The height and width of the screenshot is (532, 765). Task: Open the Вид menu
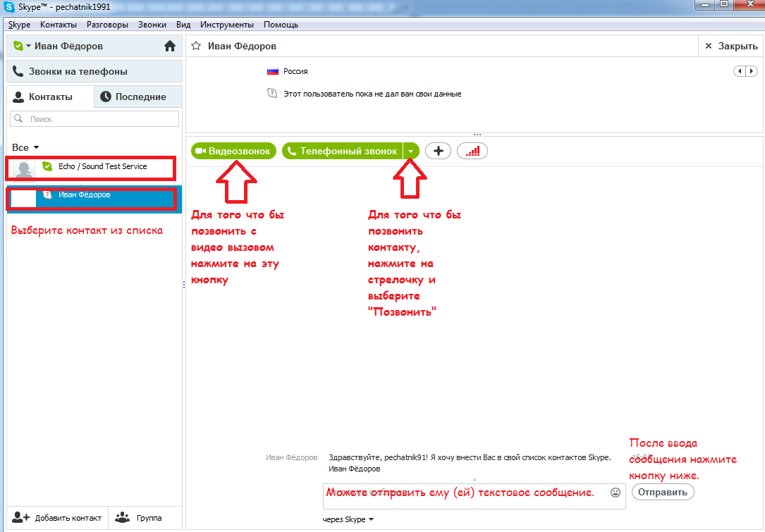(x=183, y=25)
